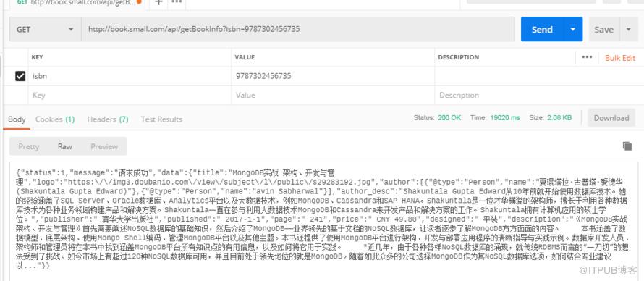This screenshot has height=281, width=644.
Task: Switch to the Cookies (1) tab
Action: click(54, 119)
